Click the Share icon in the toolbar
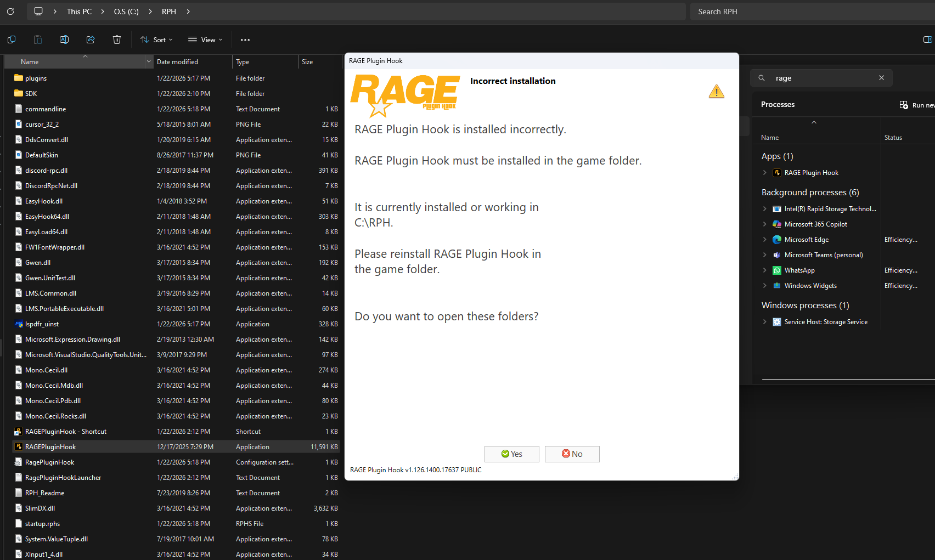Image resolution: width=935 pixels, height=560 pixels. [x=91, y=39]
